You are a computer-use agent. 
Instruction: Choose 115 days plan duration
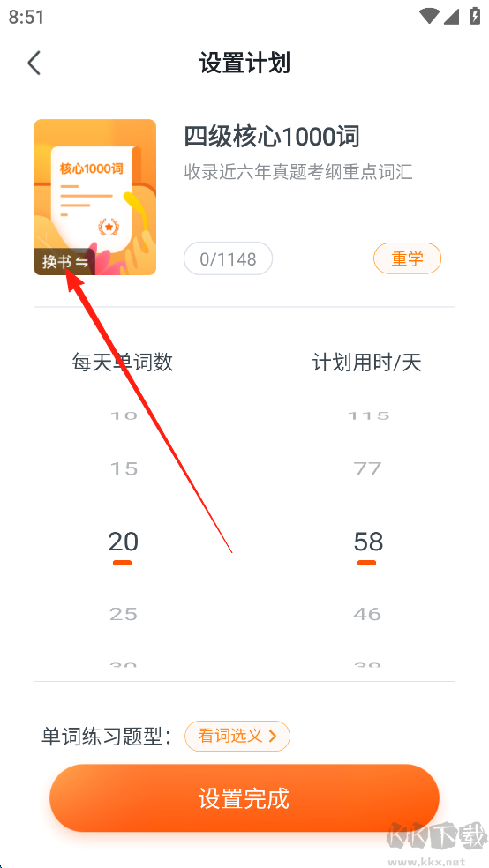tap(368, 415)
